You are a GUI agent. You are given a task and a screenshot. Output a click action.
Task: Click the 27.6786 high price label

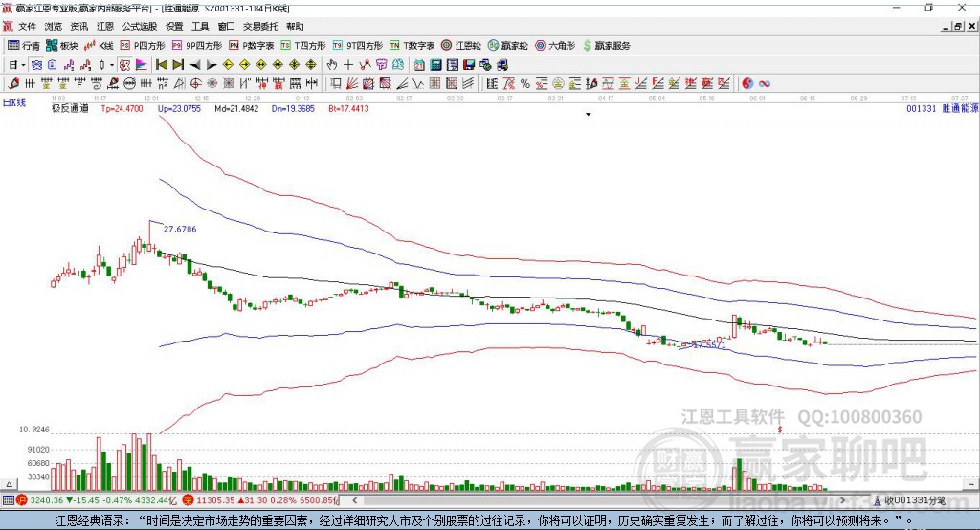(180, 229)
